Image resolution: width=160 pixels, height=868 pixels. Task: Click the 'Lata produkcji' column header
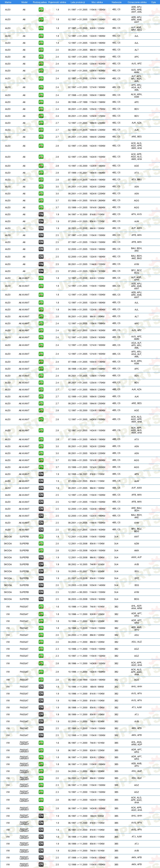[x=78, y=2]
